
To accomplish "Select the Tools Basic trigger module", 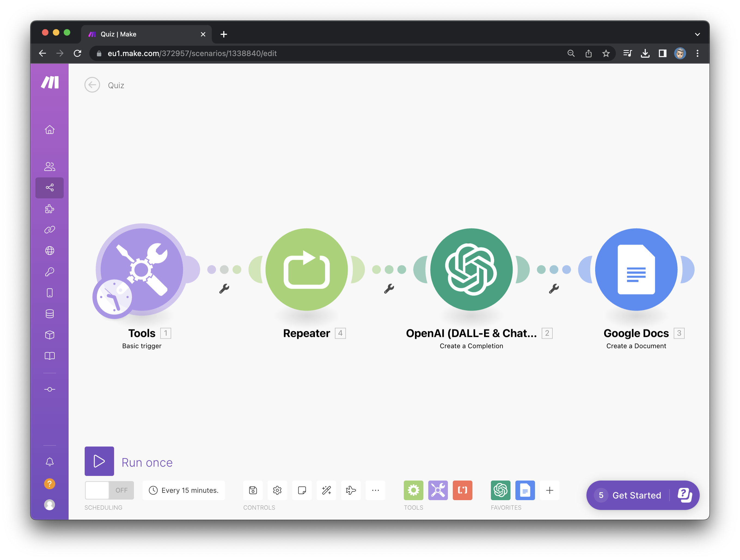I will 142,269.
